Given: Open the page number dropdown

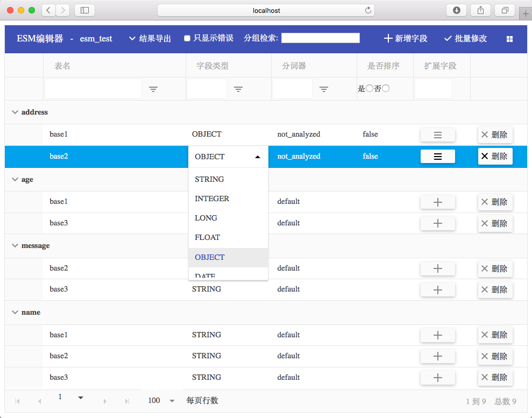Looking at the screenshot, I should point(80,398).
